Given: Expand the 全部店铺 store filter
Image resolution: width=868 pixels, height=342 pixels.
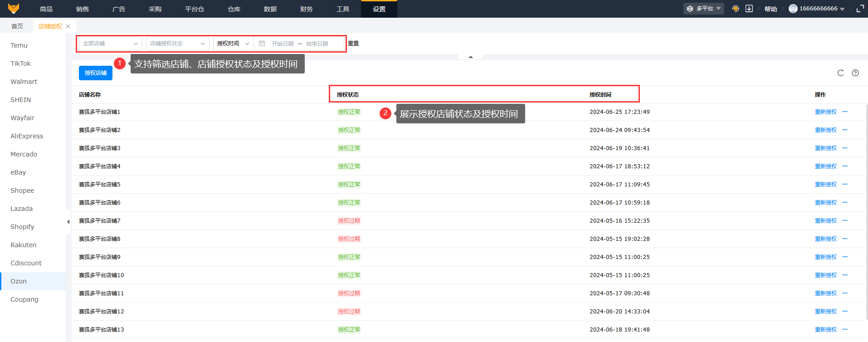Looking at the screenshot, I should click(111, 44).
